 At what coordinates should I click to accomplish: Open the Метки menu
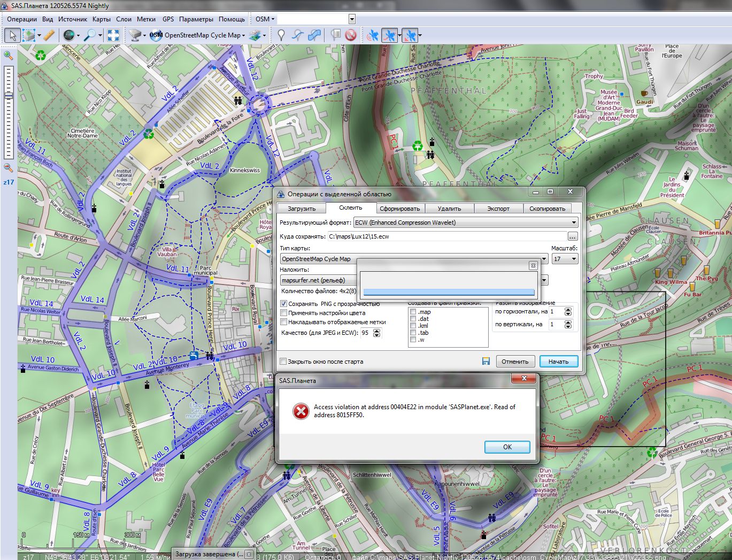pos(146,19)
